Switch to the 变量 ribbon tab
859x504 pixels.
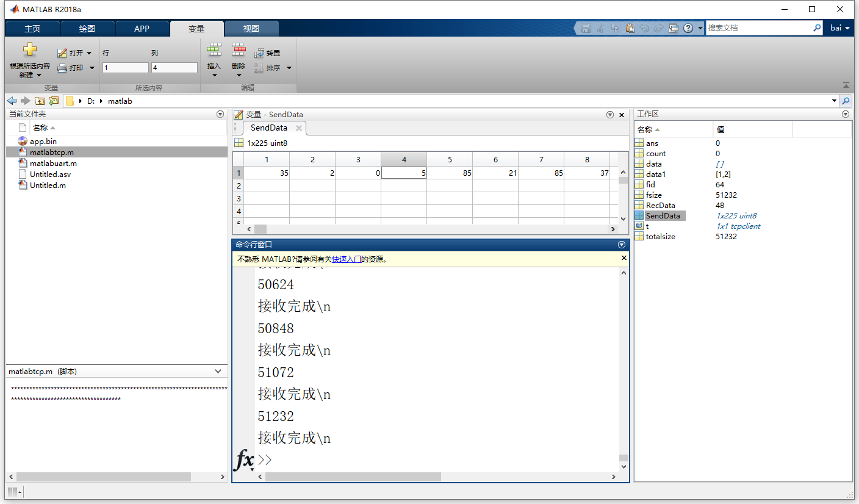196,29
